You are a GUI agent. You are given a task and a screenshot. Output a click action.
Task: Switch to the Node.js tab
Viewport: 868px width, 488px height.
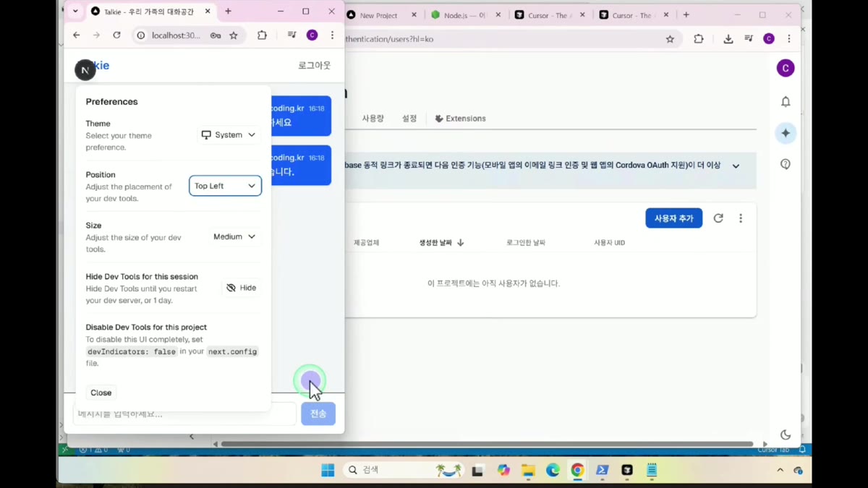(465, 15)
